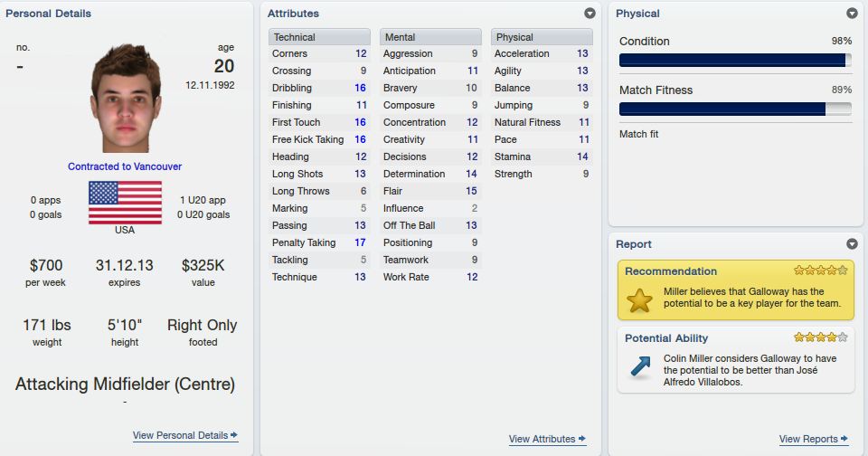The height and width of the screenshot is (456, 868).
Task: Click the Match Fitness progress bar
Action: tap(735, 109)
